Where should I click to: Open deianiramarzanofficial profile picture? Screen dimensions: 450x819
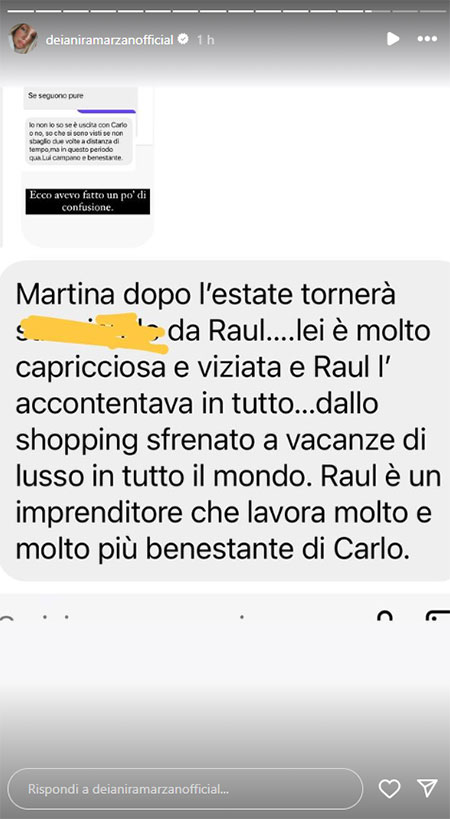[x=23, y=39]
